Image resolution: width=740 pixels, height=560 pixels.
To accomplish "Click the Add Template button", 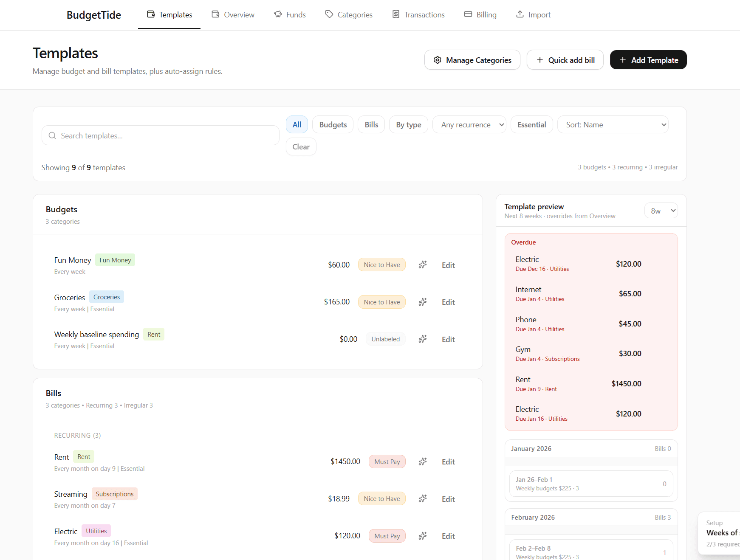I will (648, 60).
